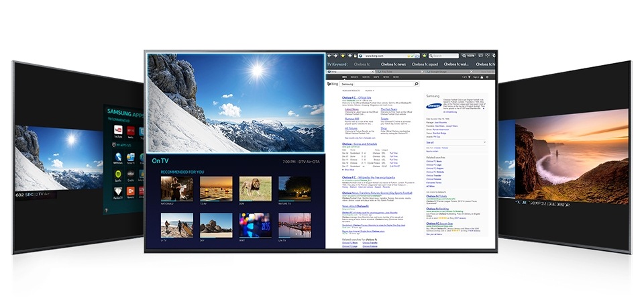Click the sunset coast image on right TV

pos(572,157)
